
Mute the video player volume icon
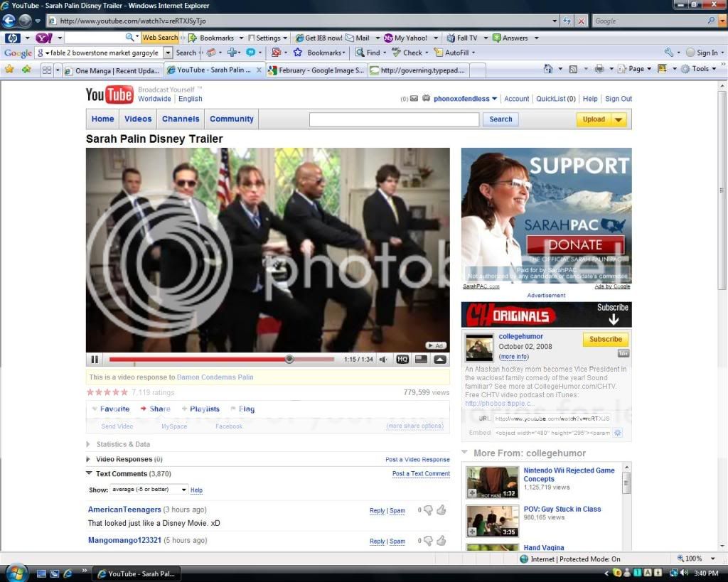click(x=383, y=360)
